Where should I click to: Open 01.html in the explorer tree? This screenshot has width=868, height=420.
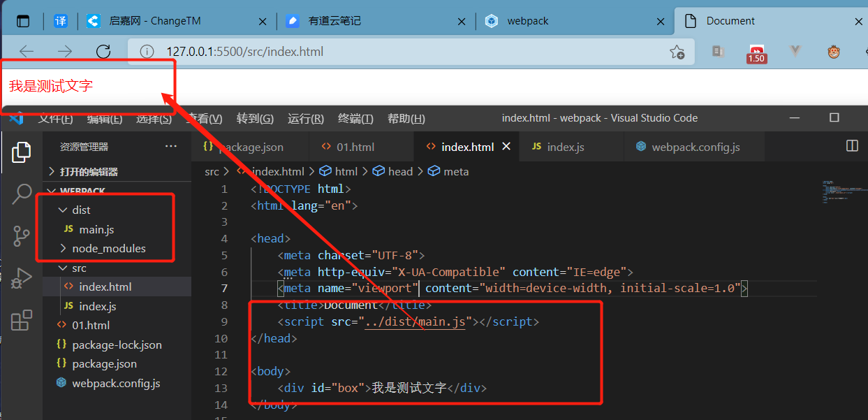117,325
